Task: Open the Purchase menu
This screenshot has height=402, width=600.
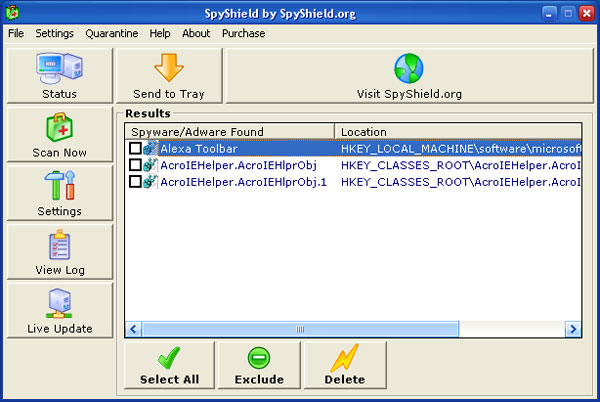Action: (x=244, y=34)
